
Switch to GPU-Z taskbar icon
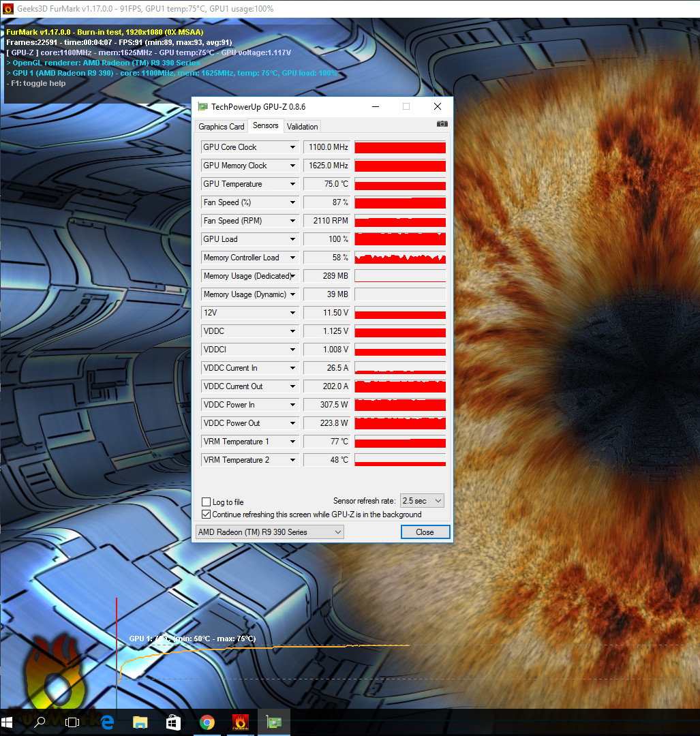click(274, 722)
